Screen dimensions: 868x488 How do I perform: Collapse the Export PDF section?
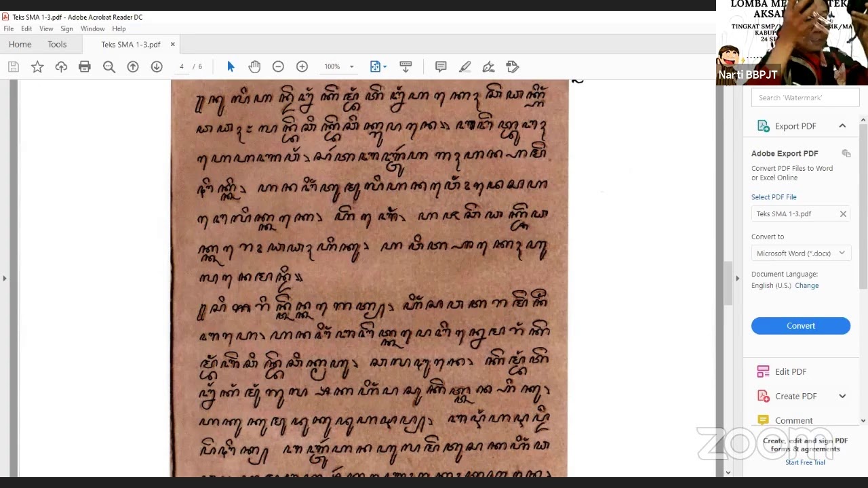[842, 126]
